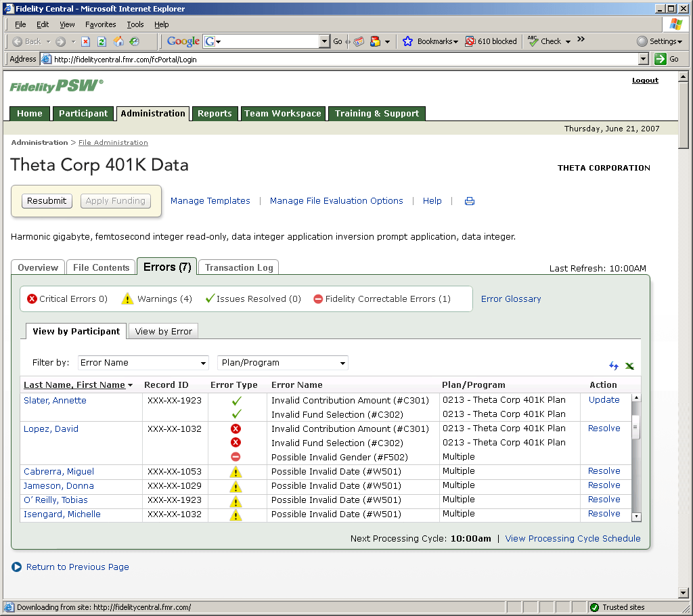Click the Refresh page icon
This screenshot has height=616, width=693.
(x=102, y=41)
